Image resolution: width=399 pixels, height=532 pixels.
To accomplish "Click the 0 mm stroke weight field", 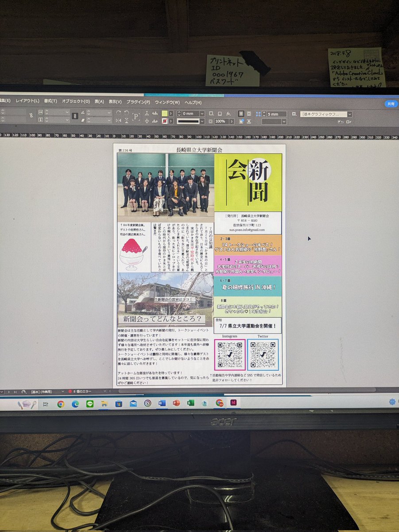I will click(x=190, y=113).
